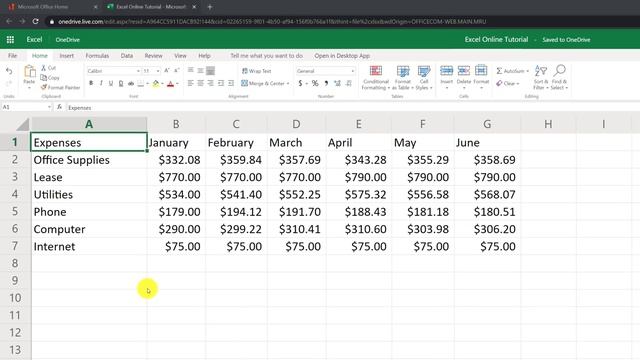Toggle Italic formatting
Viewport: 640px width, 360px height.
click(x=101, y=83)
